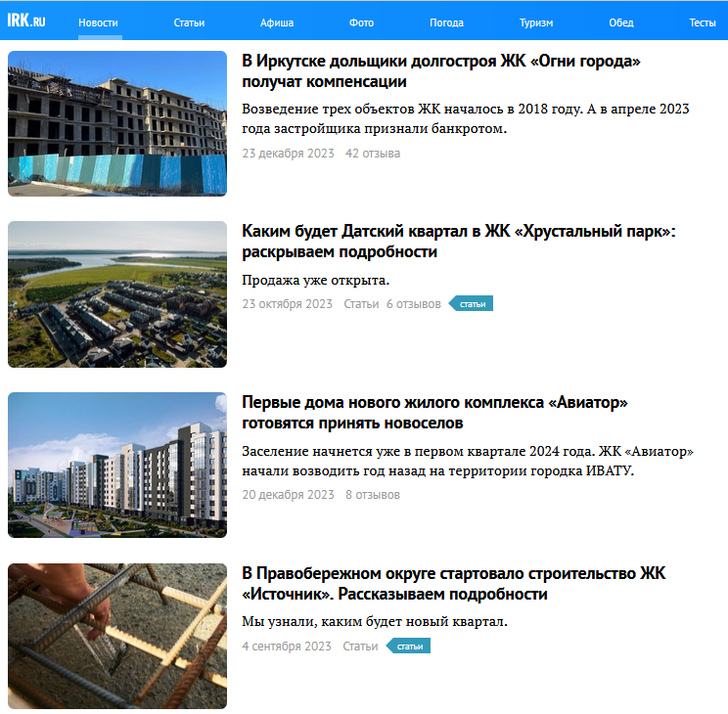Open the Датский квартал article headline

[x=459, y=241]
